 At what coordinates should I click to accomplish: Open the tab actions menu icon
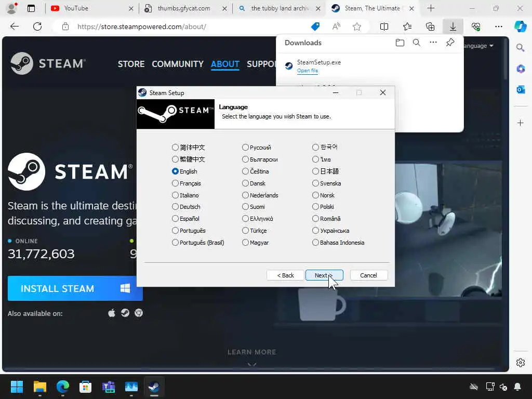(x=31, y=8)
